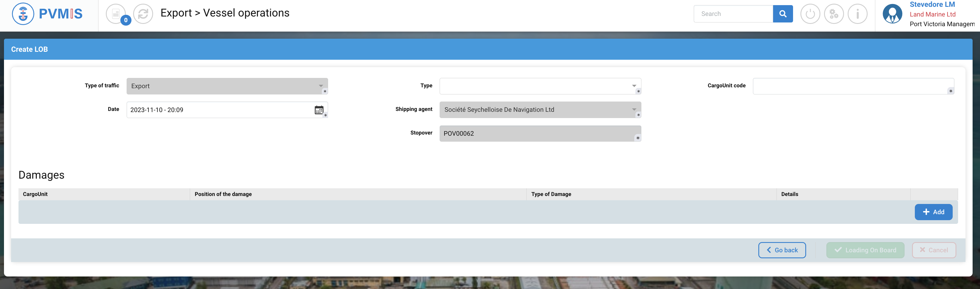Image resolution: width=980 pixels, height=289 pixels.
Task: Click the top Search input box
Action: pos(733,14)
